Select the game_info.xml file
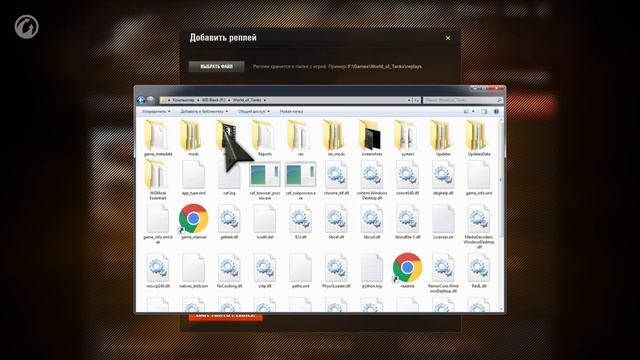The width and height of the screenshot is (640, 360). click(x=479, y=178)
